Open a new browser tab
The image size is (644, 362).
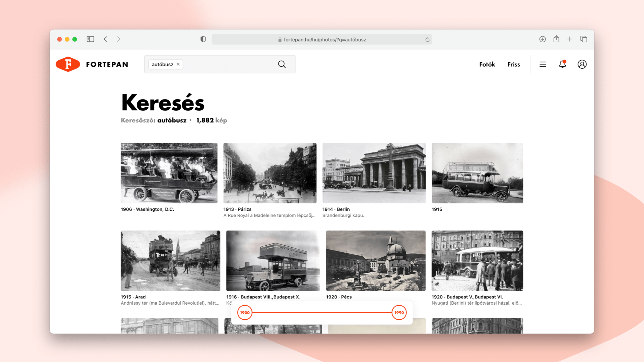point(570,39)
